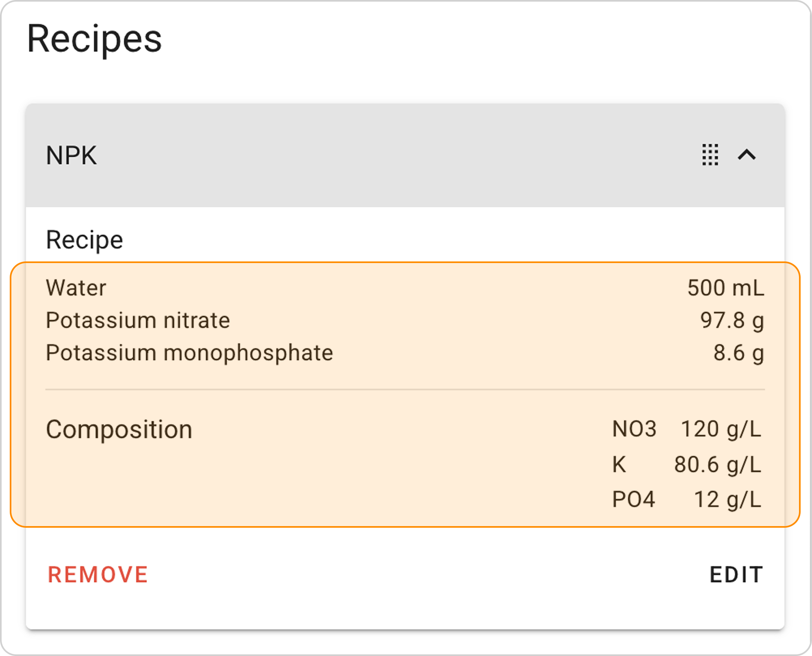Click the 500 mL water amount
The image size is (812, 656).
pyautogui.click(x=726, y=288)
